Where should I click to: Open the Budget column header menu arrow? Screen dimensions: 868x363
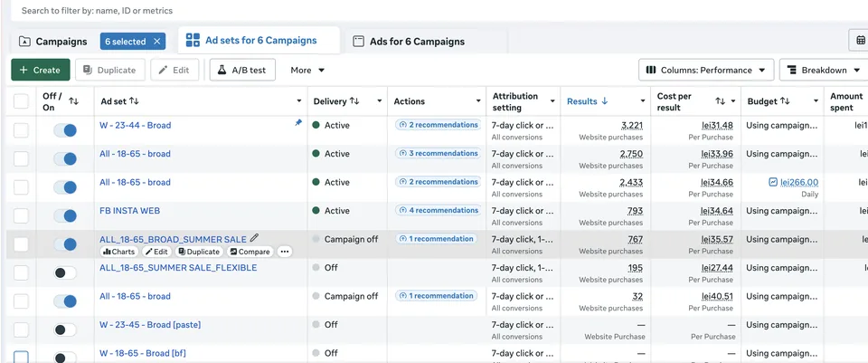(x=816, y=101)
